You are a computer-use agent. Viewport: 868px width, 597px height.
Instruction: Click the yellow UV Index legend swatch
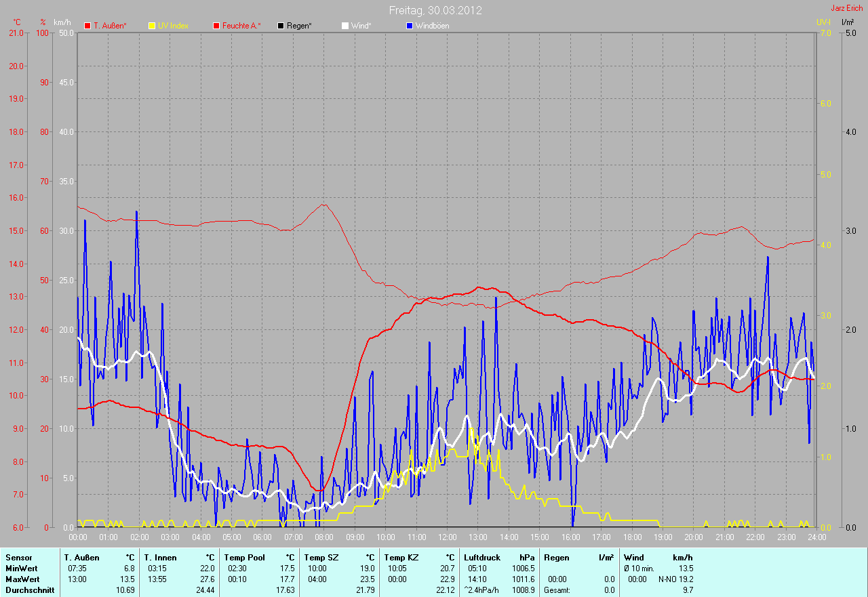coord(152,26)
